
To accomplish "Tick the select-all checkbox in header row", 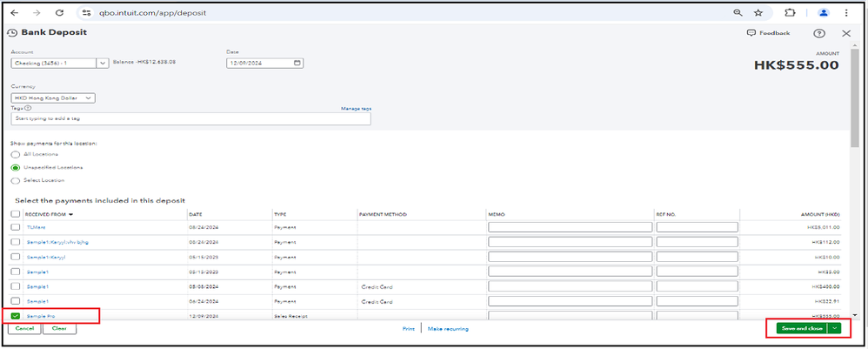I will [x=16, y=214].
